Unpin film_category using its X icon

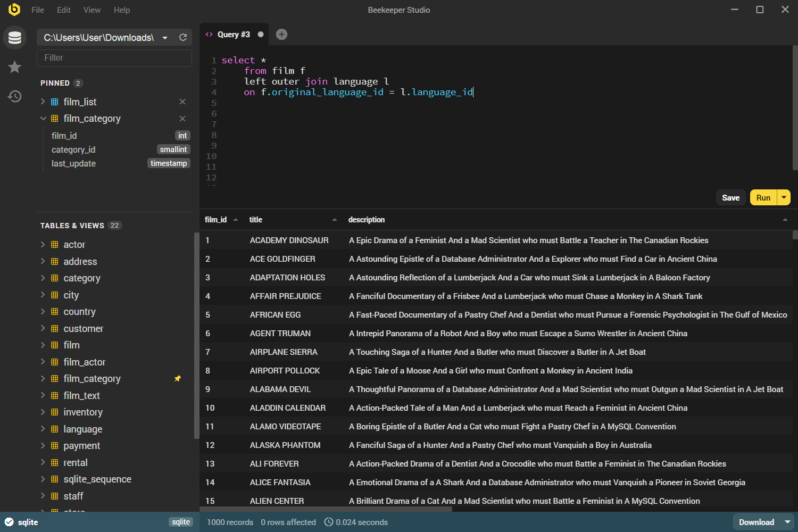click(x=182, y=119)
